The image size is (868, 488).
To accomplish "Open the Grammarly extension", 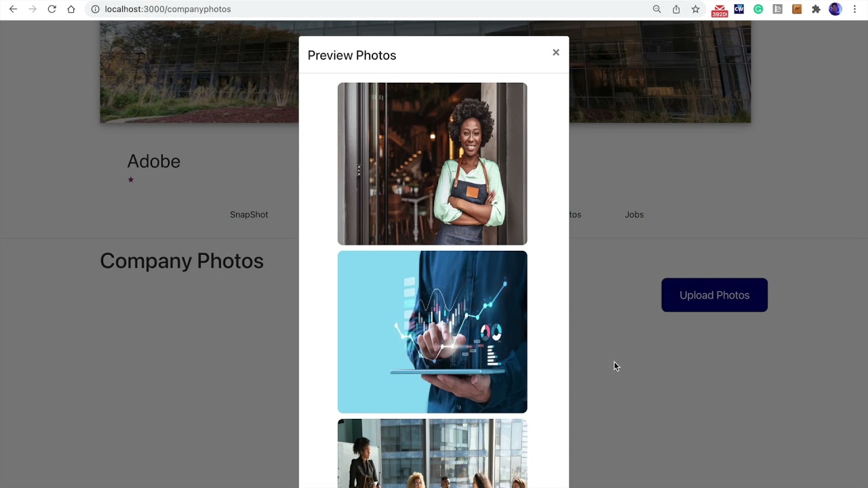I will (x=758, y=9).
